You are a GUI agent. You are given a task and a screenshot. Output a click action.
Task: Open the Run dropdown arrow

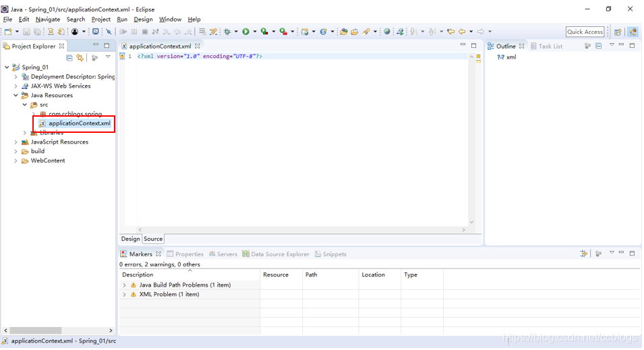pyautogui.click(x=255, y=32)
